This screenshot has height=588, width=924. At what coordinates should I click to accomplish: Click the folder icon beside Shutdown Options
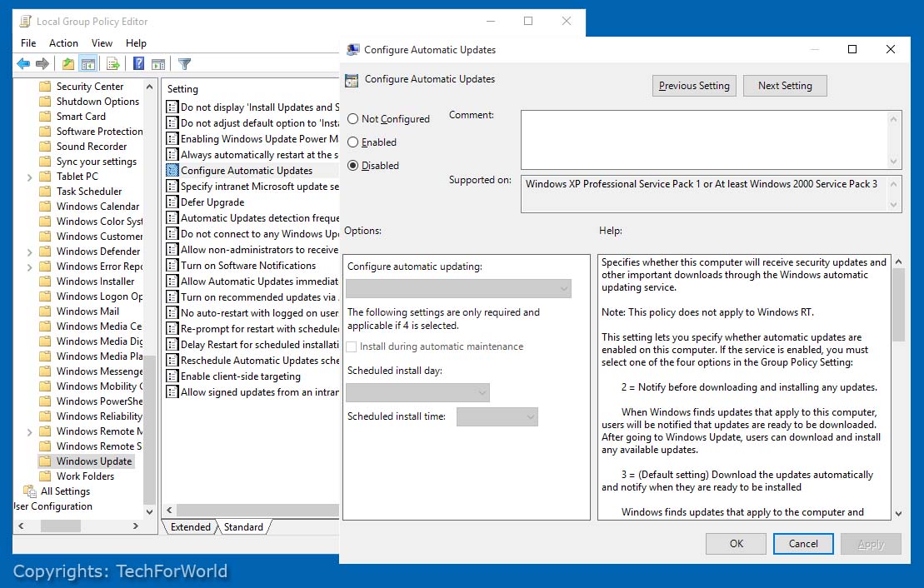45,102
